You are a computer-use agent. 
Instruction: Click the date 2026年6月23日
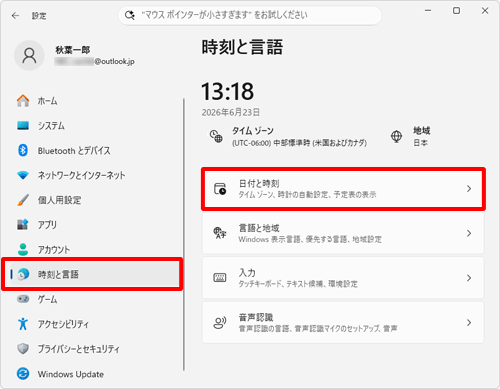tap(230, 112)
